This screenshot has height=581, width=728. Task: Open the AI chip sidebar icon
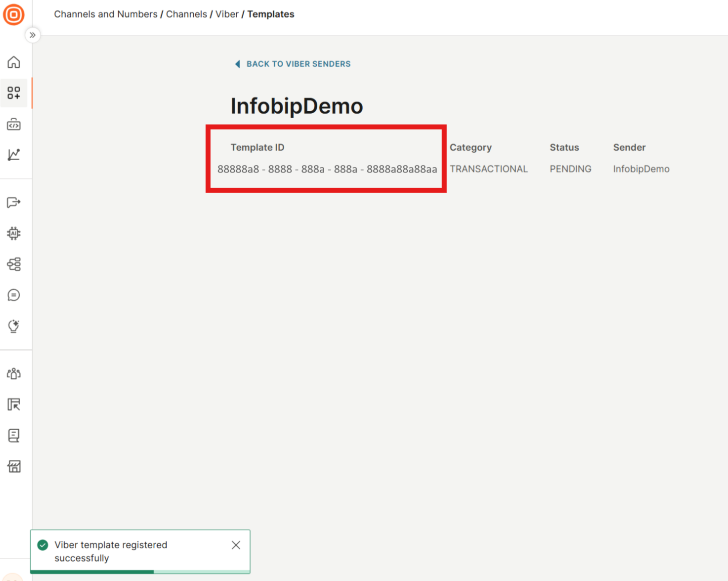coord(14,233)
